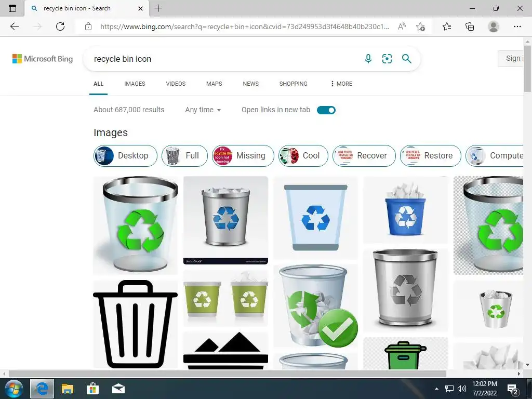
Task: Toggle Open links in new tab switch
Action: 326,110
